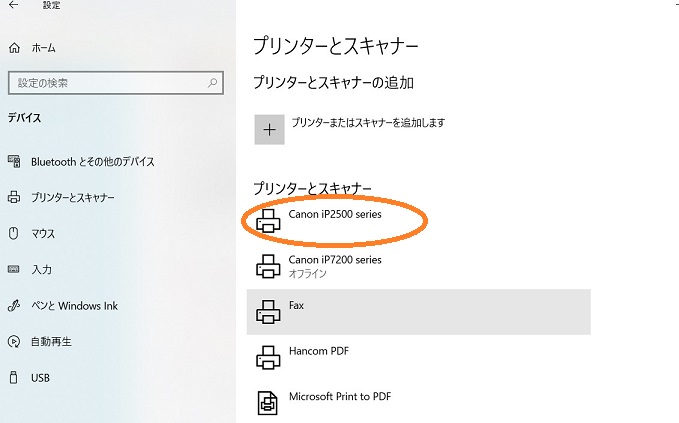The width and height of the screenshot is (679, 423).
Task: Select Microsoft Print to PDF name
Action: [x=340, y=396]
